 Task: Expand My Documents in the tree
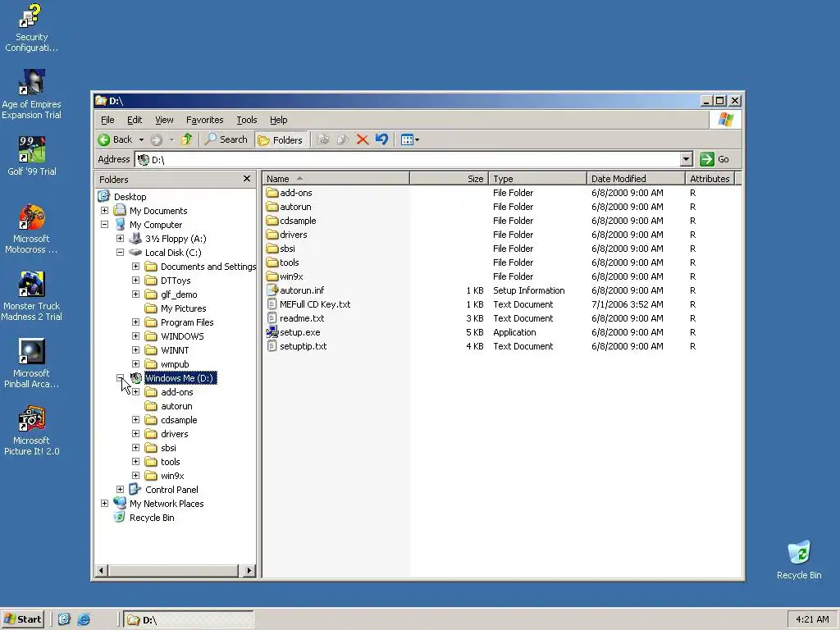104,211
